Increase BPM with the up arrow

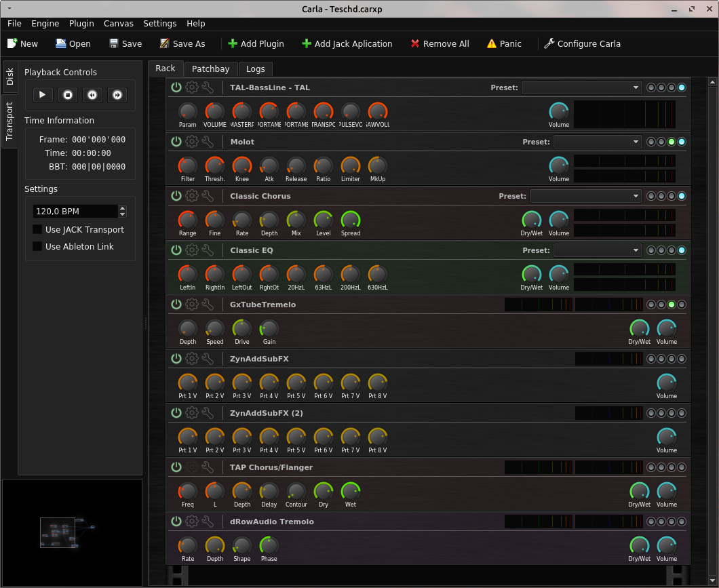122,208
